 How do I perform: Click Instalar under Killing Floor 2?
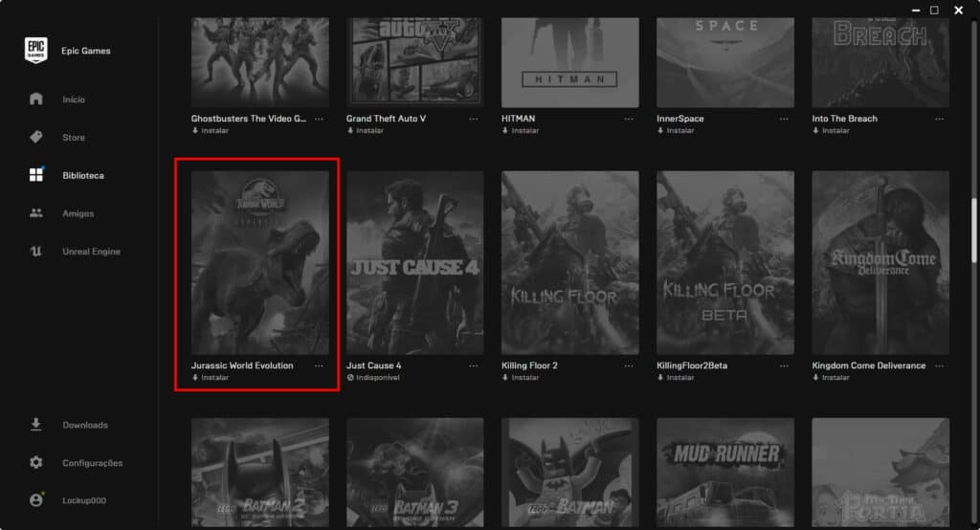pos(525,378)
